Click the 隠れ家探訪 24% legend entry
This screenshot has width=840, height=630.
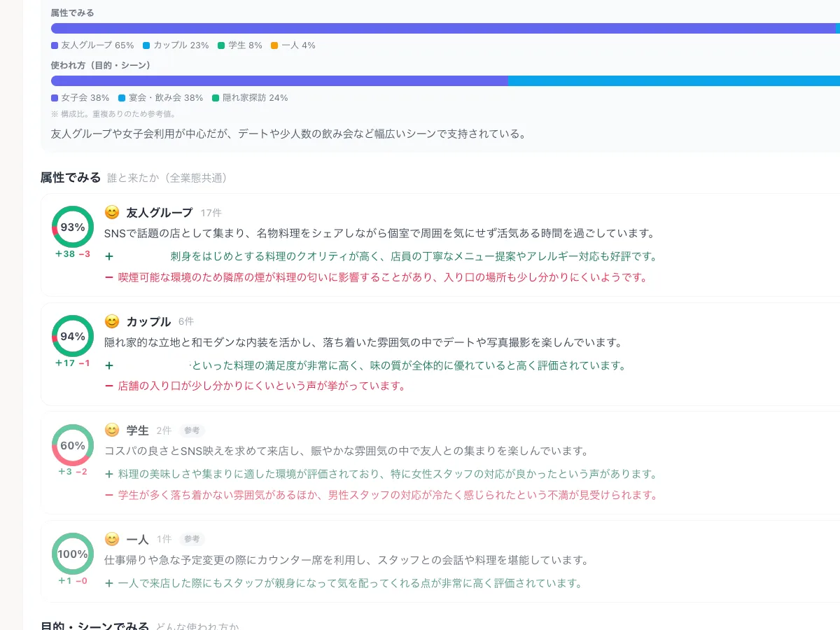(x=250, y=98)
